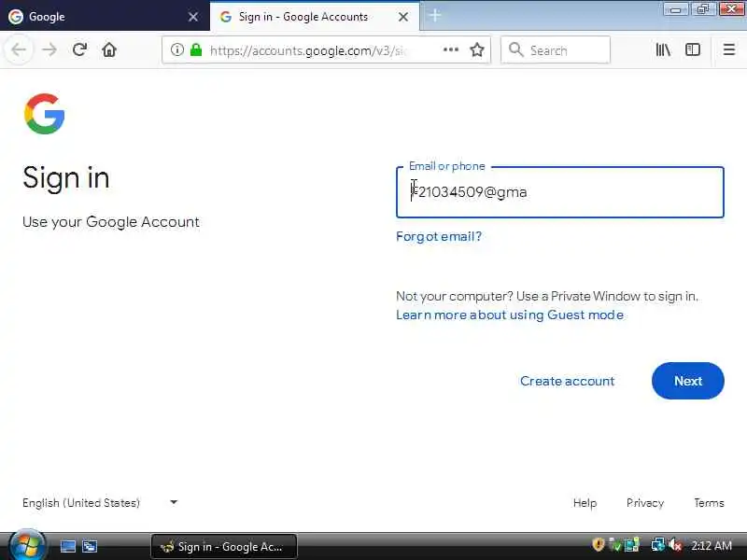Switch to the Google tab
The height and width of the screenshot is (560, 747).
(x=105, y=16)
